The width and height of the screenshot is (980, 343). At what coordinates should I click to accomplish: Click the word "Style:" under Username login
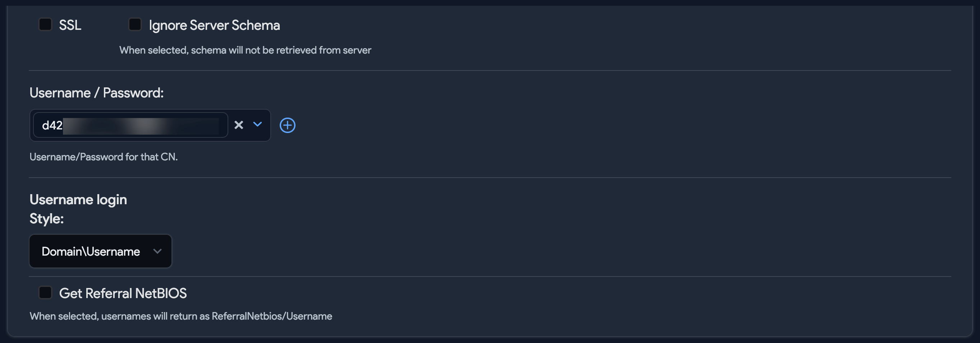point(46,219)
